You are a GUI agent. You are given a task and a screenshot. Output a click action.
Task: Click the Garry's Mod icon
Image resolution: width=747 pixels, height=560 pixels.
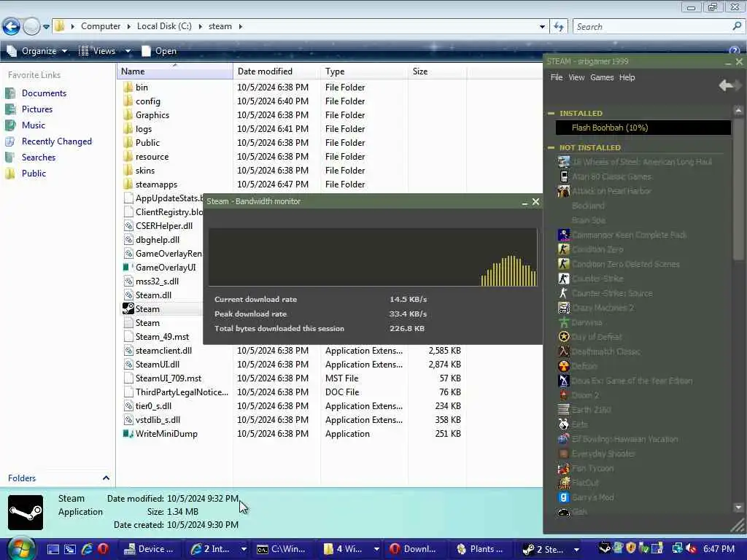[x=564, y=497]
